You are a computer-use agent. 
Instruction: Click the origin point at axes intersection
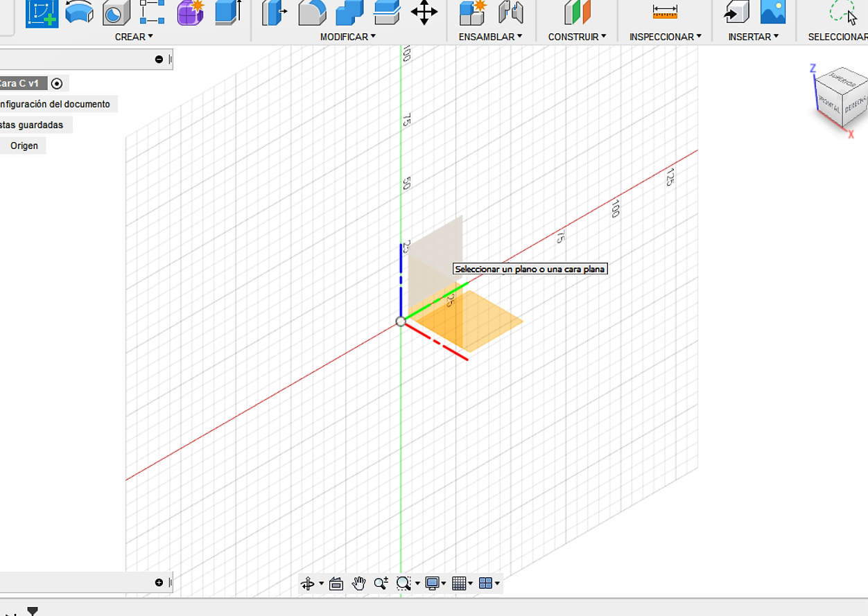click(x=401, y=322)
